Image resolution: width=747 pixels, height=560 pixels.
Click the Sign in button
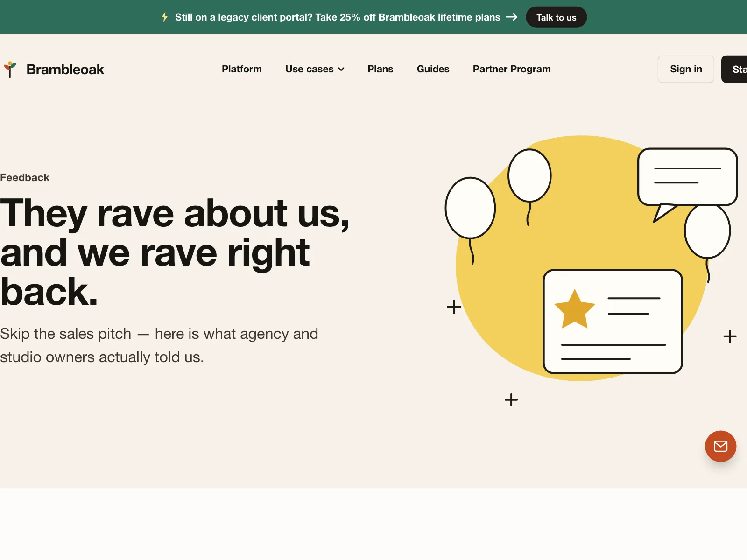(686, 69)
